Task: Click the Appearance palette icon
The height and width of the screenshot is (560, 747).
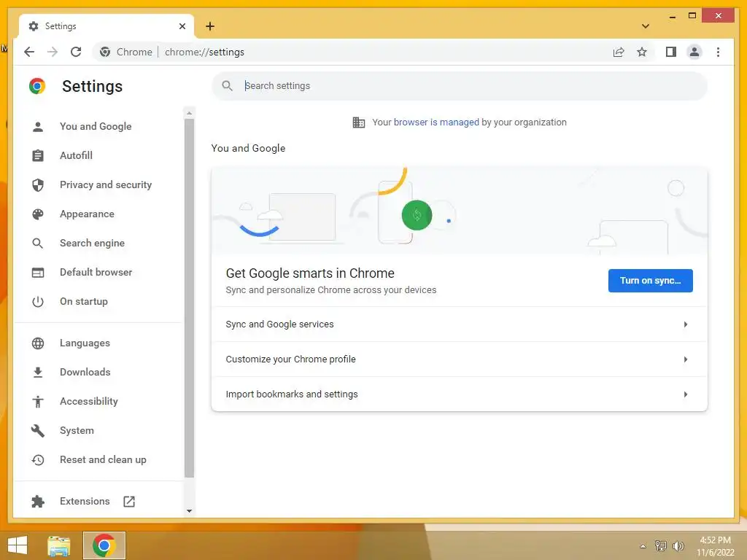Action: pyautogui.click(x=38, y=214)
